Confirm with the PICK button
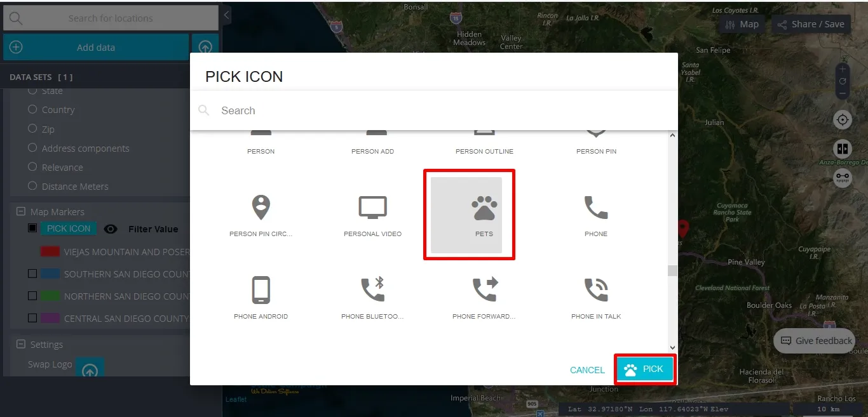This screenshot has height=417, width=868. click(644, 369)
